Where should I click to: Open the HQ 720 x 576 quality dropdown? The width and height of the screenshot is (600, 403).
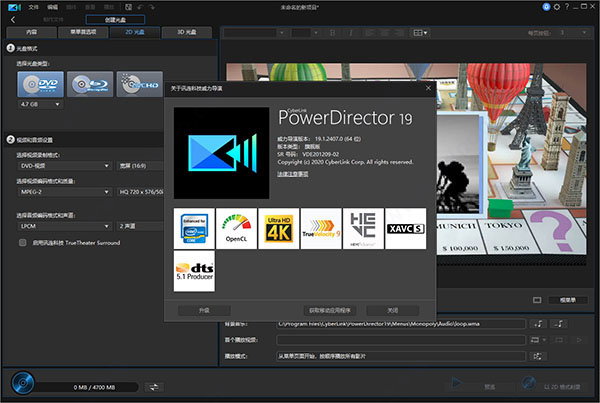click(x=140, y=192)
